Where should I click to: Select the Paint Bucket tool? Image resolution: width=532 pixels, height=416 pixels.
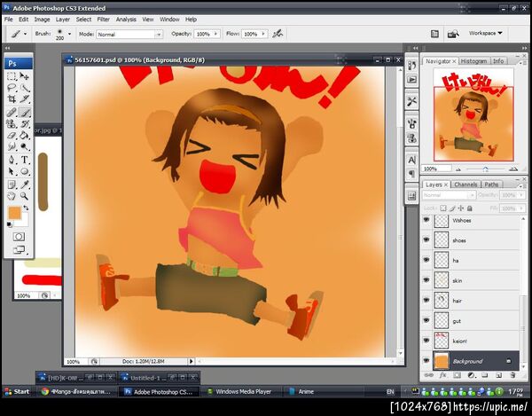(25, 136)
